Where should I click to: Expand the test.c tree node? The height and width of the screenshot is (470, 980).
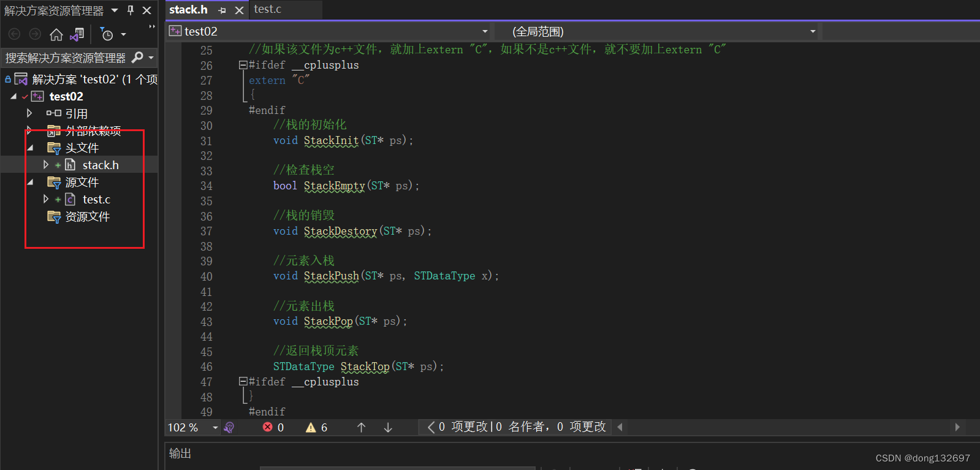point(46,199)
